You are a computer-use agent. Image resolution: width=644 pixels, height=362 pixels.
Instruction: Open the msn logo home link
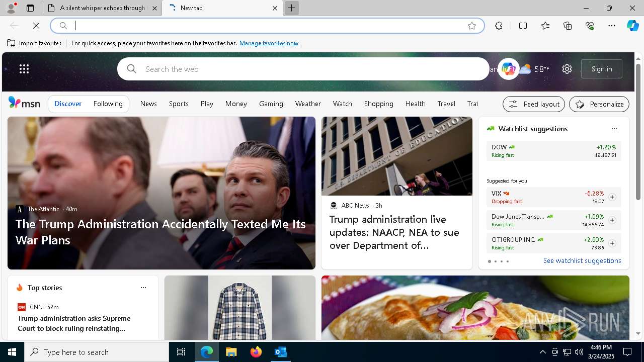24,103
